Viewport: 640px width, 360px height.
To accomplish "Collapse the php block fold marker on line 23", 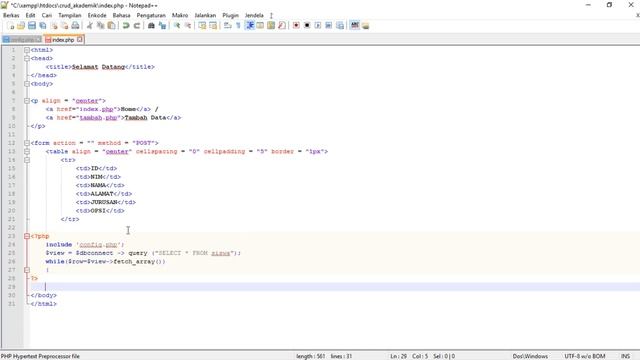I will pos(27,236).
